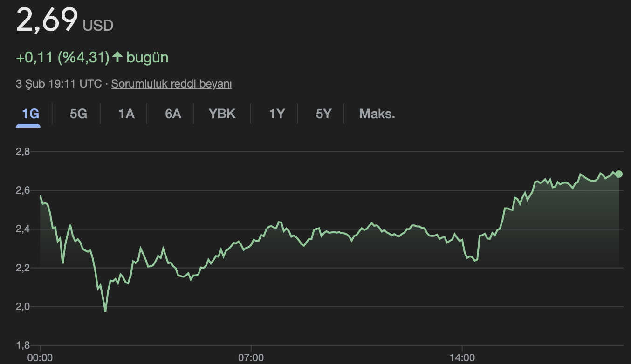Screen dimensions: 631x364
Task: Switch chart to 6A range
Action: tap(173, 114)
